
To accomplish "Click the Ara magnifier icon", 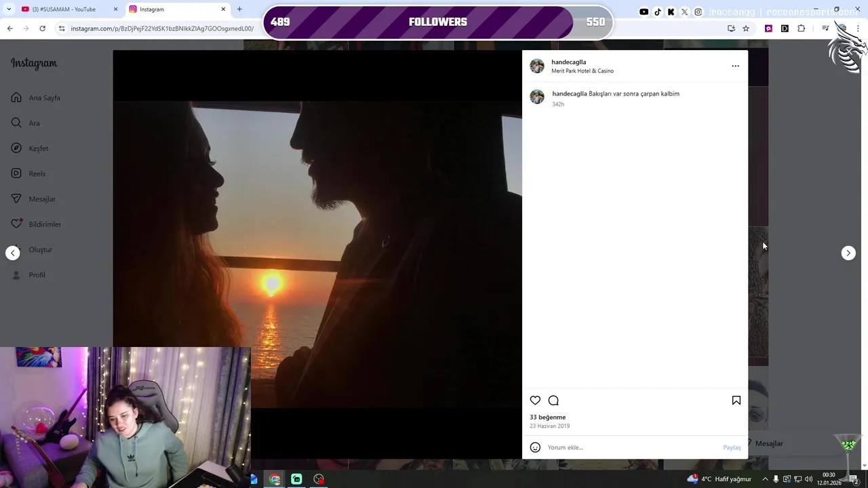I will (16, 123).
